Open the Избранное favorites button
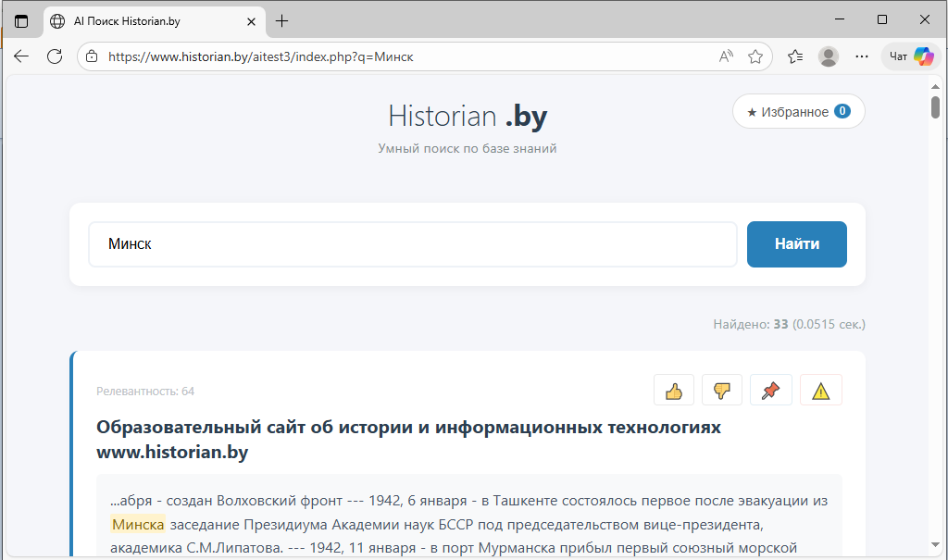948x560 pixels. (x=798, y=112)
